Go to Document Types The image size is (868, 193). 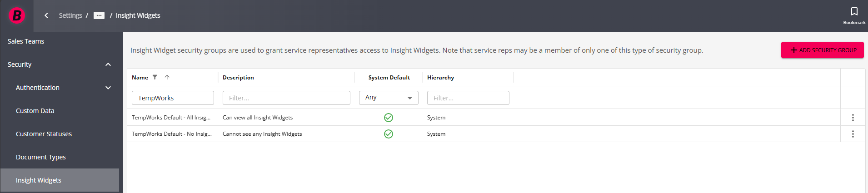(41, 157)
